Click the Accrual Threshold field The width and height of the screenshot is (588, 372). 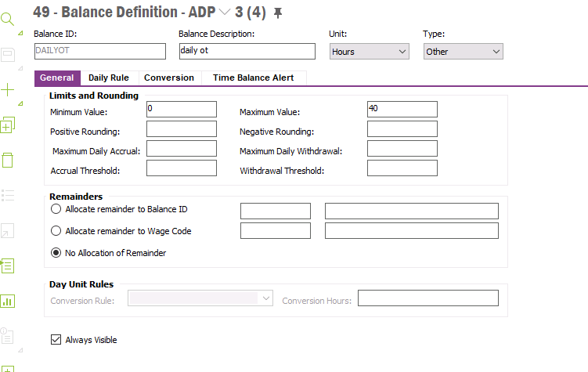[182, 168]
